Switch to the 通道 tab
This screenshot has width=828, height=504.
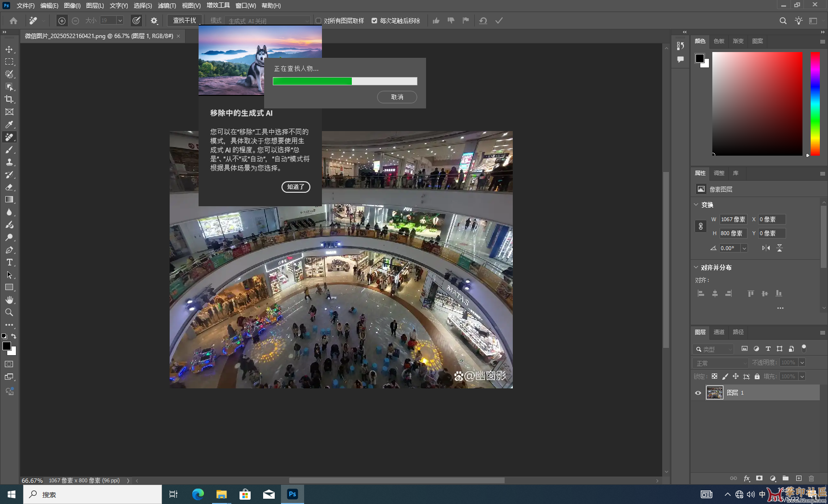719,332
